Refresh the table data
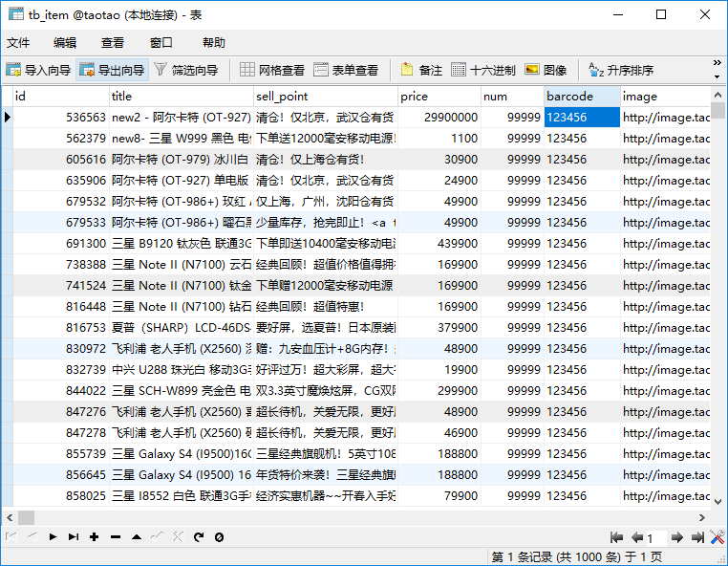This screenshot has width=728, height=566. click(x=199, y=537)
